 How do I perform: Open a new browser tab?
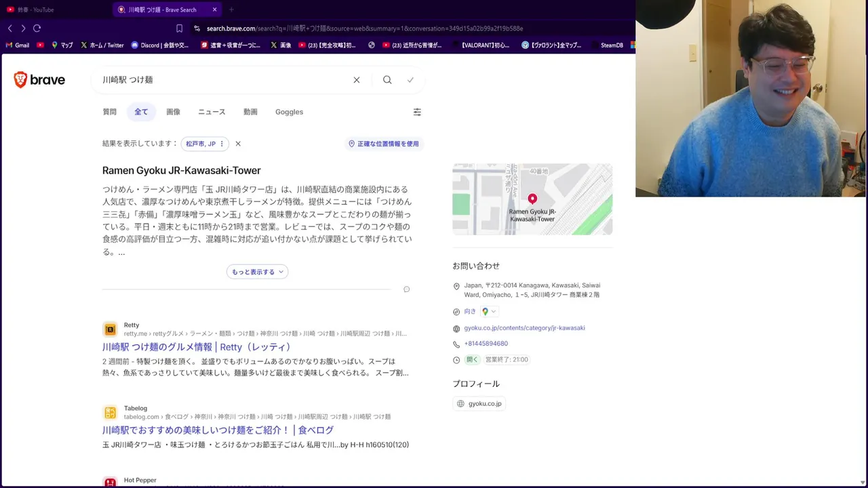coord(231,9)
